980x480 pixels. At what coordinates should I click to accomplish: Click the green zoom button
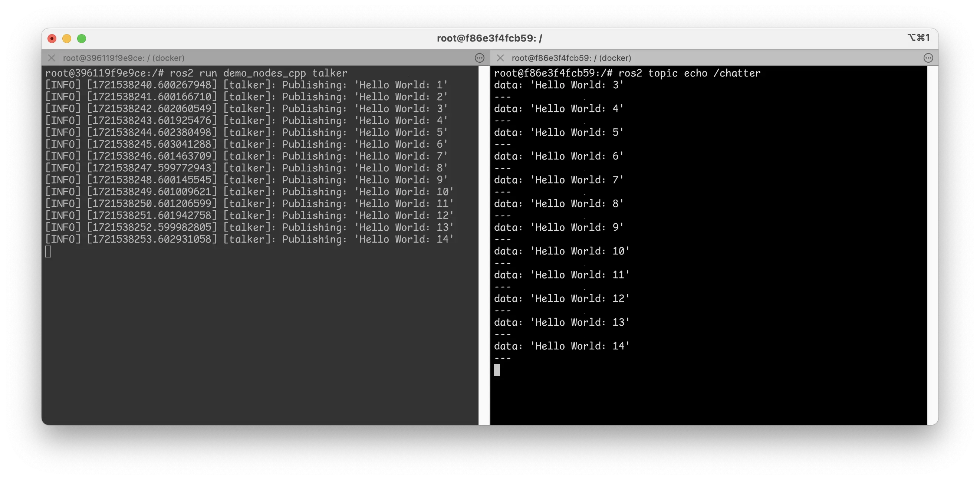pyautogui.click(x=82, y=39)
